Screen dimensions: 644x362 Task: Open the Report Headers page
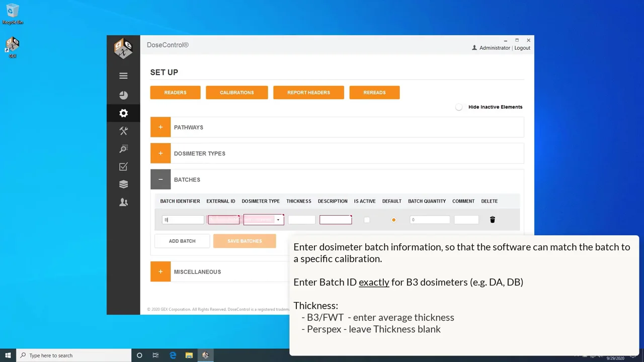pos(308,93)
